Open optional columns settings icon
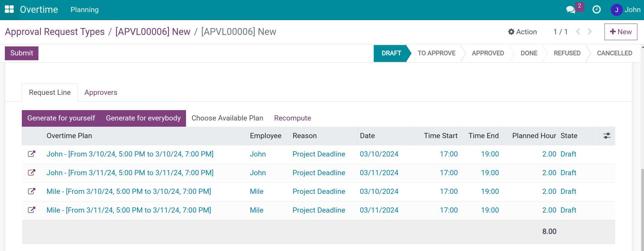This screenshot has width=644, height=251. point(607,136)
